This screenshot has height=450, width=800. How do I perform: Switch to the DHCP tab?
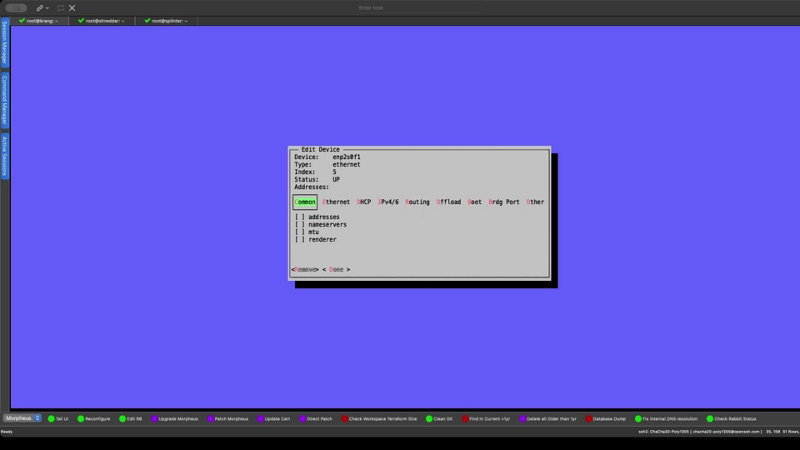[364, 202]
